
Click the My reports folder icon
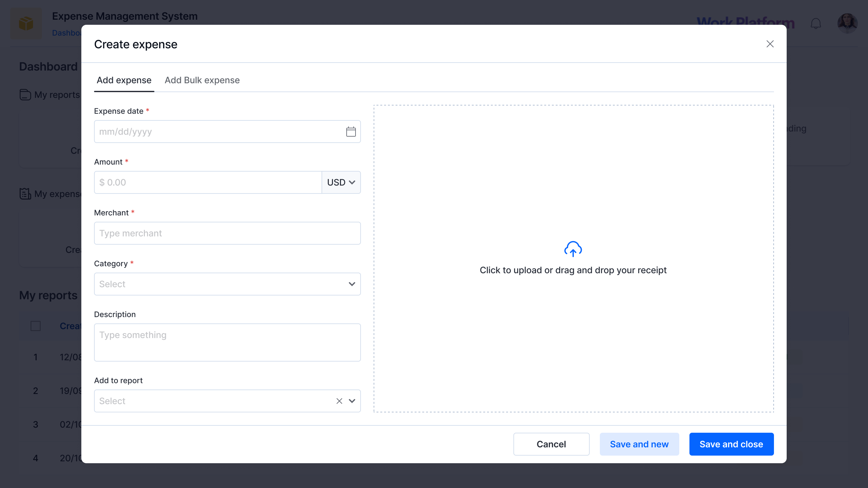[25, 95]
